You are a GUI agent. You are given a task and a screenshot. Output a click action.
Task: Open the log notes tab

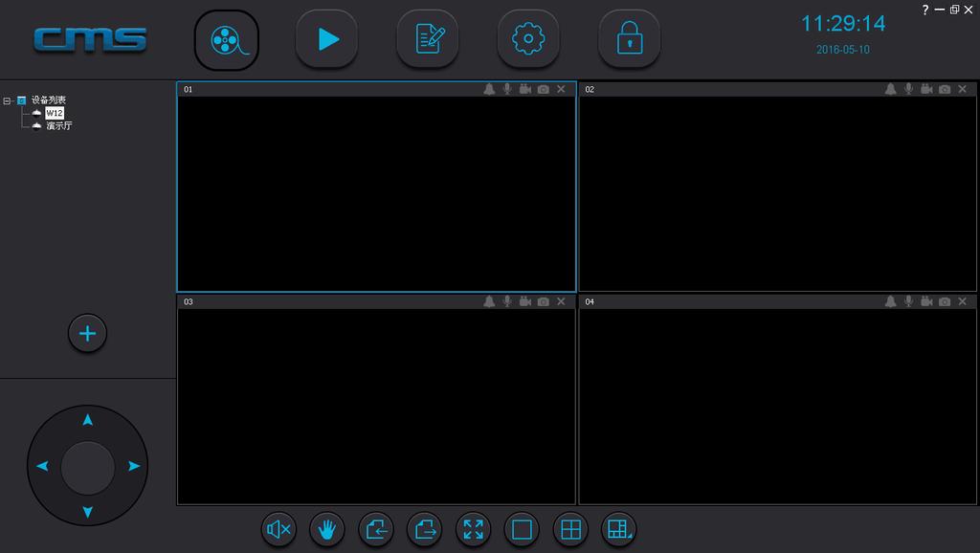pyautogui.click(x=428, y=39)
